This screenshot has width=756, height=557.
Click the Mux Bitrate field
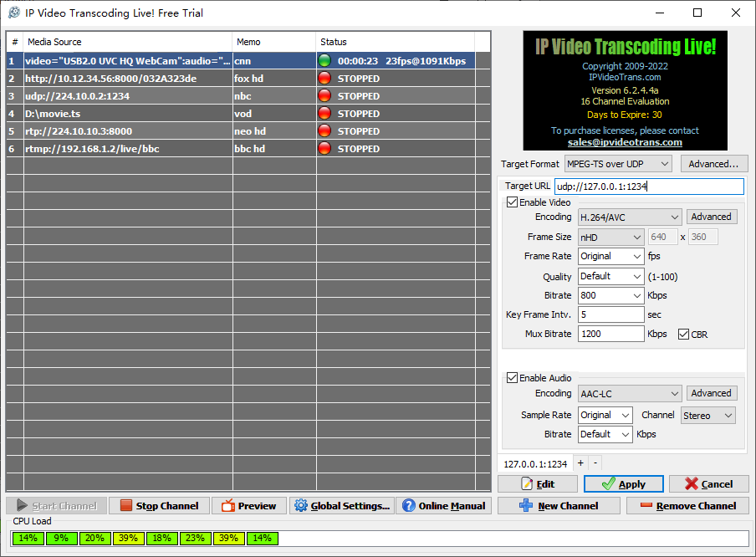click(610, 334)
